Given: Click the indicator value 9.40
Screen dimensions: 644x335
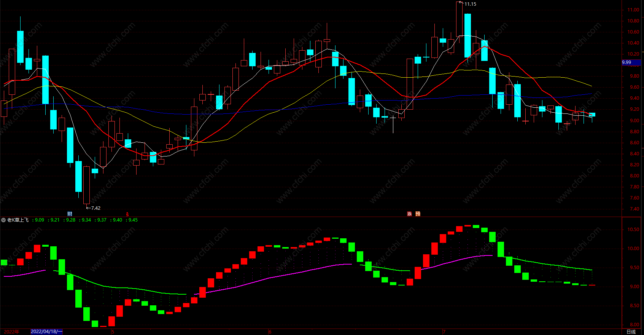Looking at the screenshot, I should tap(118, 220).
